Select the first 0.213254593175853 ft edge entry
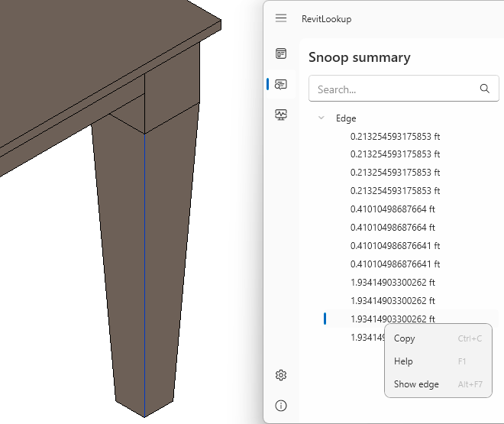The image size is (504, 424). [x=395, y=136]
